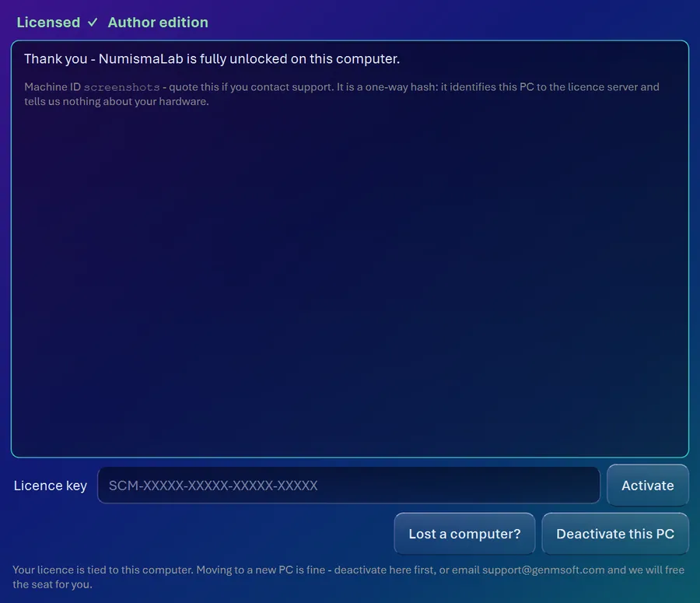Click the support@genmsoft.com email address
The height and width of the screenshot is (603, 700).
pyautogui.click(x=544, y=570)
